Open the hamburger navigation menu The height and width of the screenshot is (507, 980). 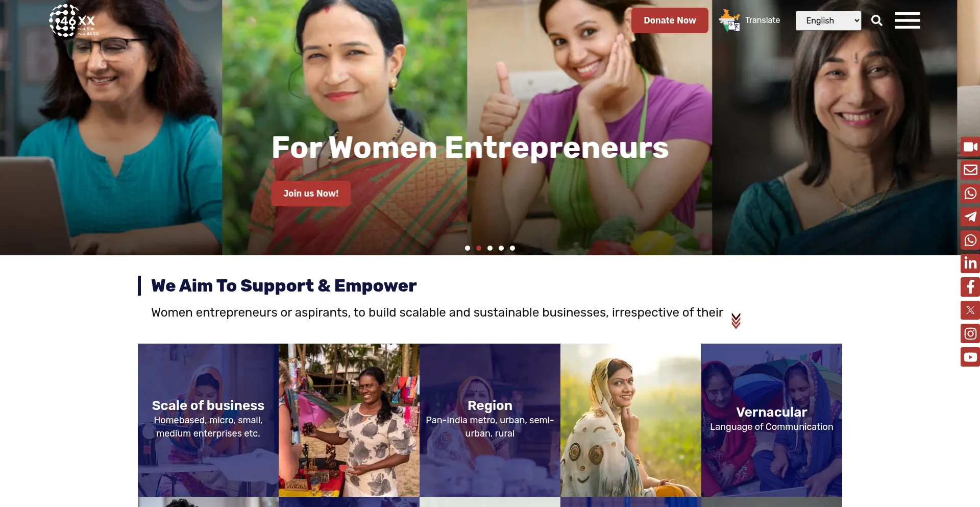(x=908, y=20)
